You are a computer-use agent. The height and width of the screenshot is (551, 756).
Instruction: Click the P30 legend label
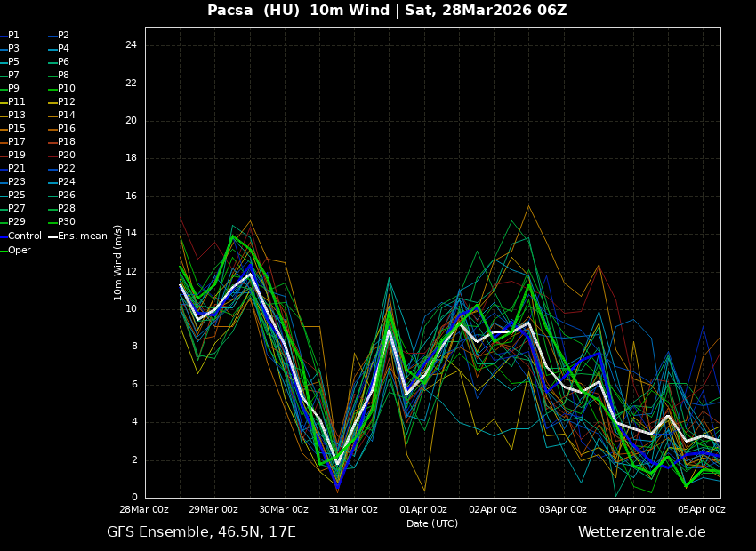click(x=66, y=222)
